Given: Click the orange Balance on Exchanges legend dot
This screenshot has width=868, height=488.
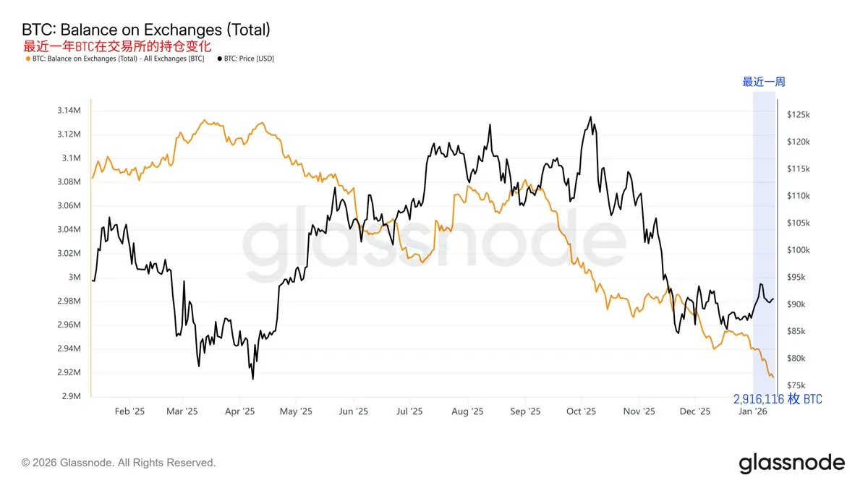Looking at the screenshot, I should tap(28, 59).
